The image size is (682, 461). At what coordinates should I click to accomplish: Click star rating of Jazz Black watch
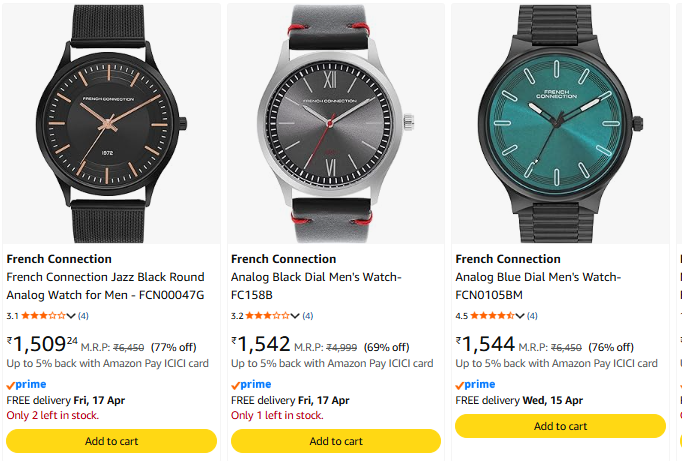pyautogui.click(x=43, y=316)
